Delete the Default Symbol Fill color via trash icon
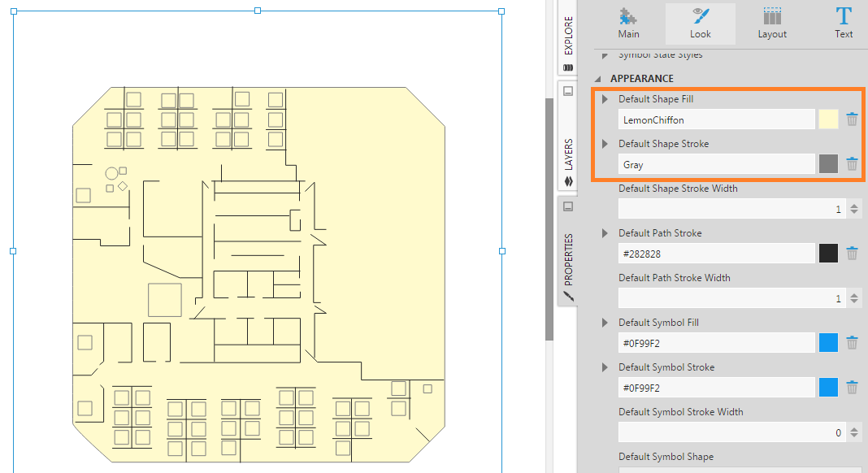Viewport: 868px width, 473px height. (x=852, y=342)
